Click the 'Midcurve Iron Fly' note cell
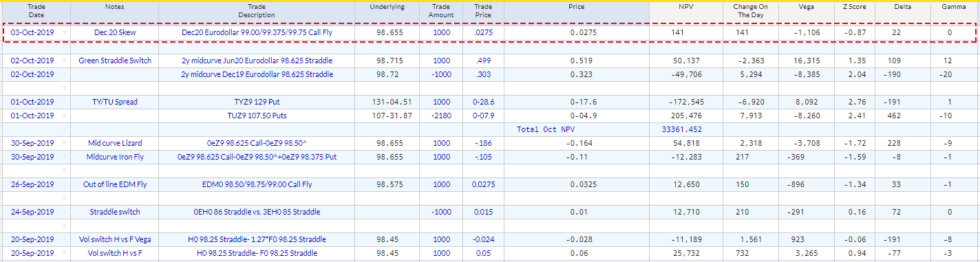The width and height of the screenshot is (980, 262). 115,157
